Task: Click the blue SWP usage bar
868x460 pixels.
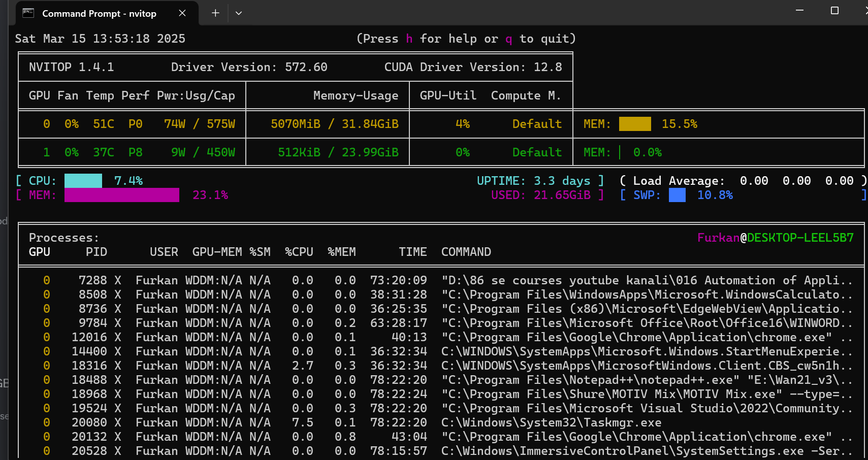Action: (677, 195)
